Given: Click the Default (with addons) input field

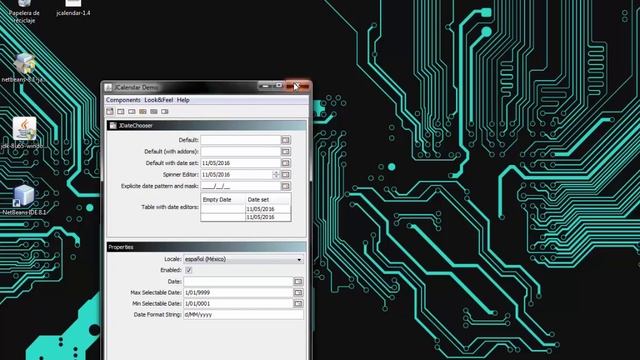Looking at the screenshot, I should 240,151.
